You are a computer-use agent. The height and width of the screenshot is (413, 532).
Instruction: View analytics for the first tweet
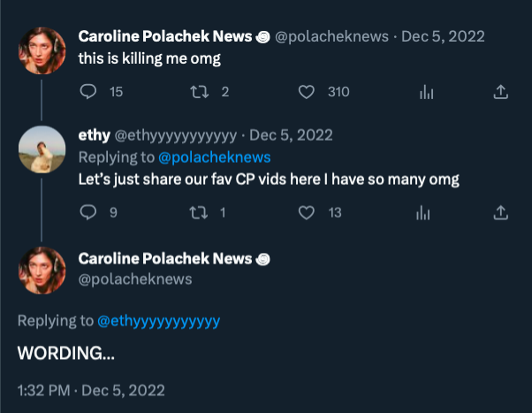425,91
